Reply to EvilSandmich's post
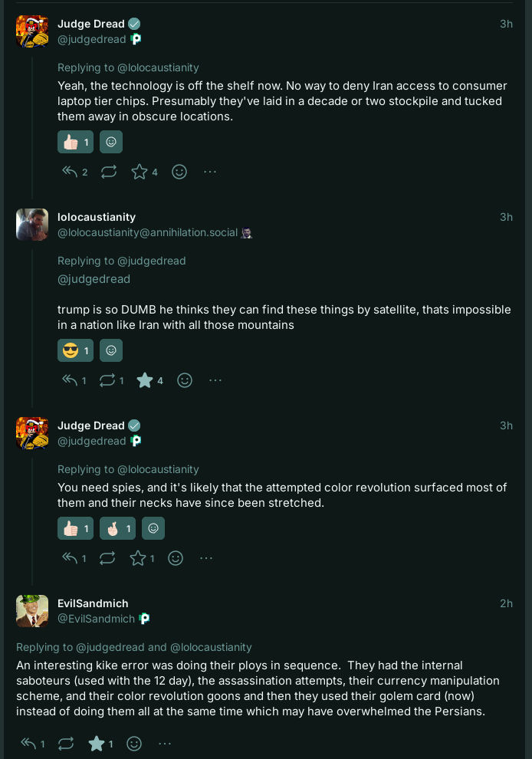Viewport: 532px width, 759px height. coord(28,744)
